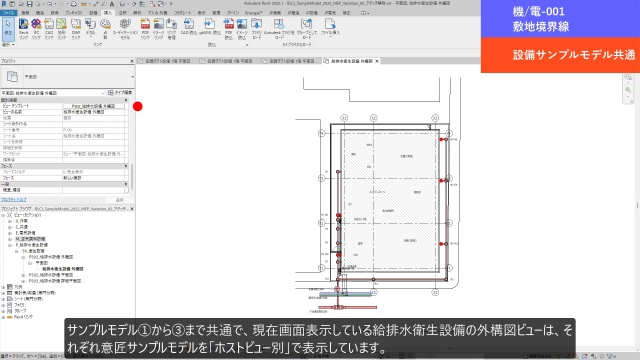Click the Print icon in quick access toolbar
This screenshot has height=360, width=640.
click(73, 4)
